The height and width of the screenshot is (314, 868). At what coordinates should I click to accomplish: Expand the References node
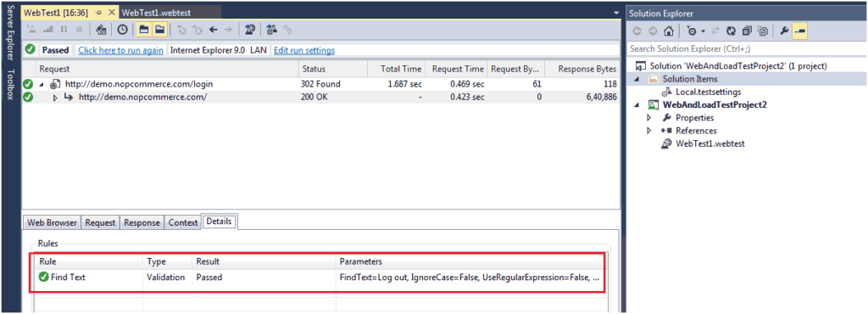649,131
